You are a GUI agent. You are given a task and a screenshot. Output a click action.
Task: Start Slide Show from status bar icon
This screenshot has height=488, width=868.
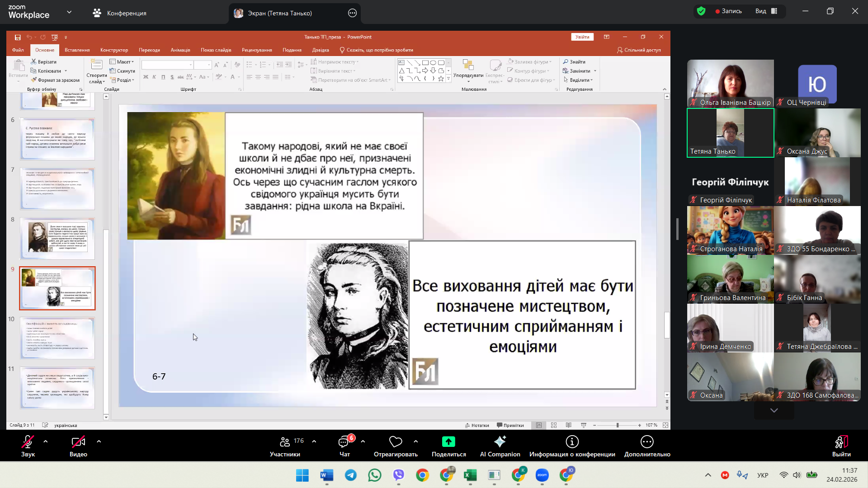click(584, 425)
